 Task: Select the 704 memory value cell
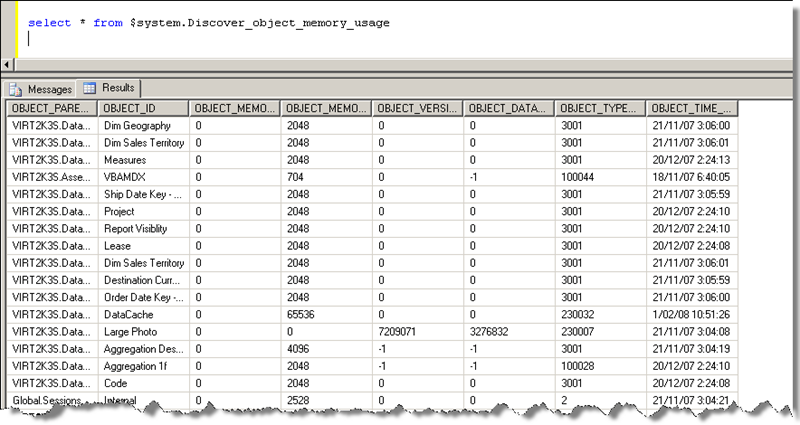coord(326,177)
